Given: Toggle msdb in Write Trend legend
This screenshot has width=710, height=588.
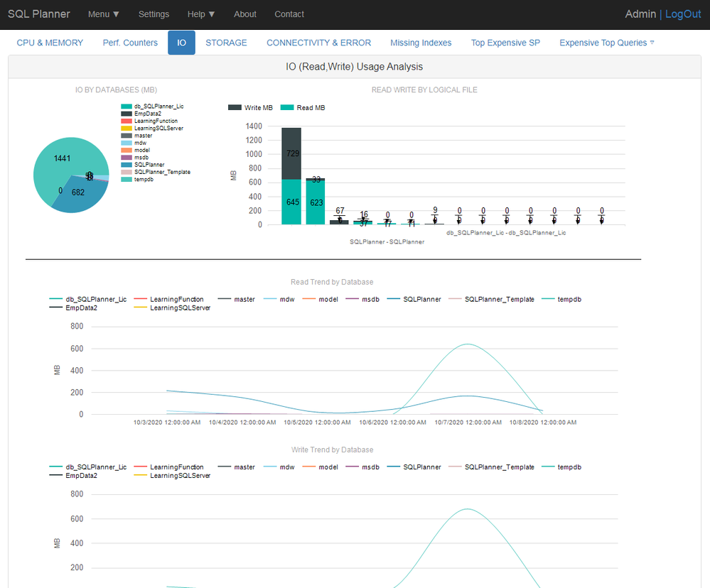Looking at the screenshot, I should click(362, 467).
